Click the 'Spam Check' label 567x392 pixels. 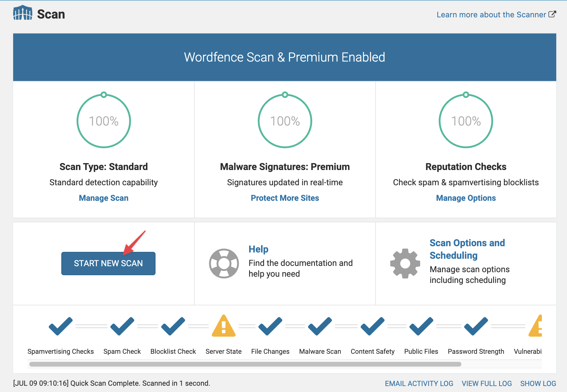point(122,352)
